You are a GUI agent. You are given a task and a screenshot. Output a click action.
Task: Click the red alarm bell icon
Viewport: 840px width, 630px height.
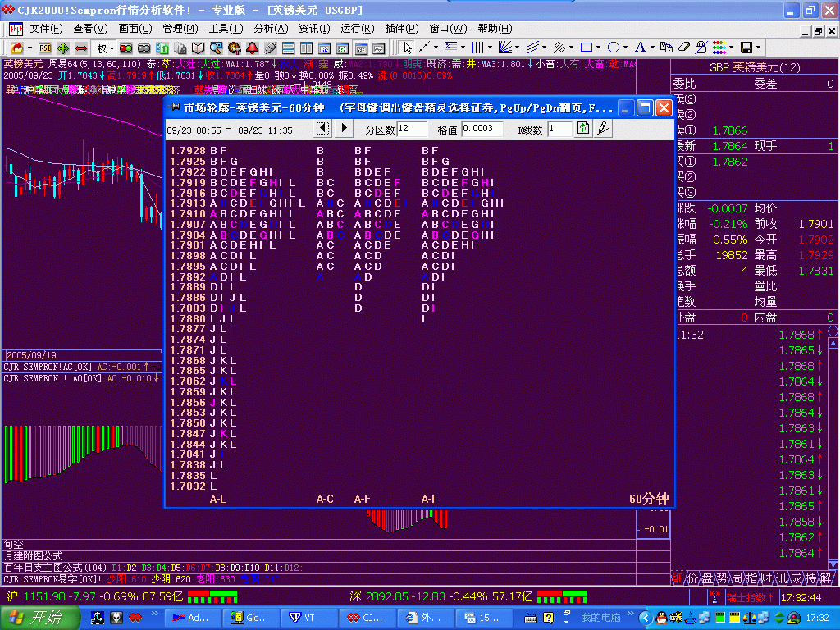tap(252, 48)
